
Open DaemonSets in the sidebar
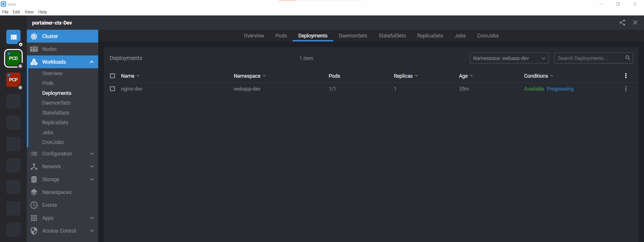(x=56, y=103)
